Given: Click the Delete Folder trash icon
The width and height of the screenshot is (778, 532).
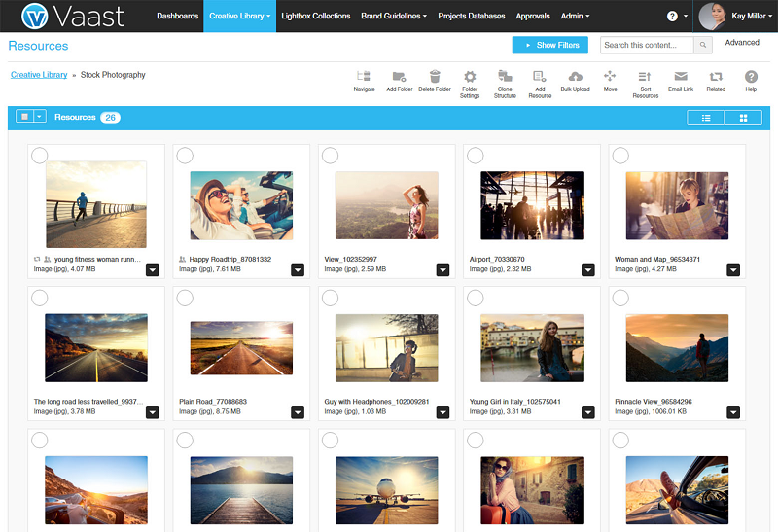Looking at the screenshot, I should (435, 77).
